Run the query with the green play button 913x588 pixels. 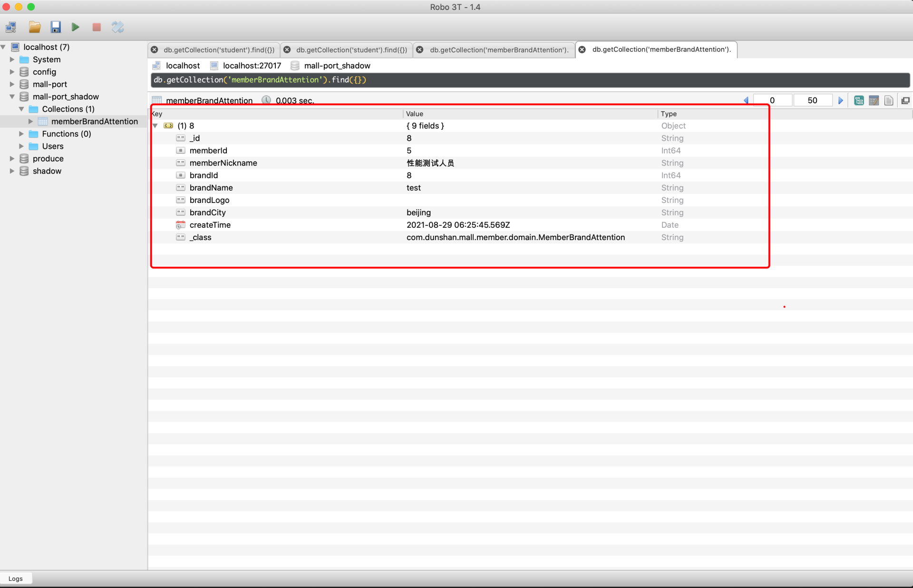pyautogui.click(x=76, y=27)
